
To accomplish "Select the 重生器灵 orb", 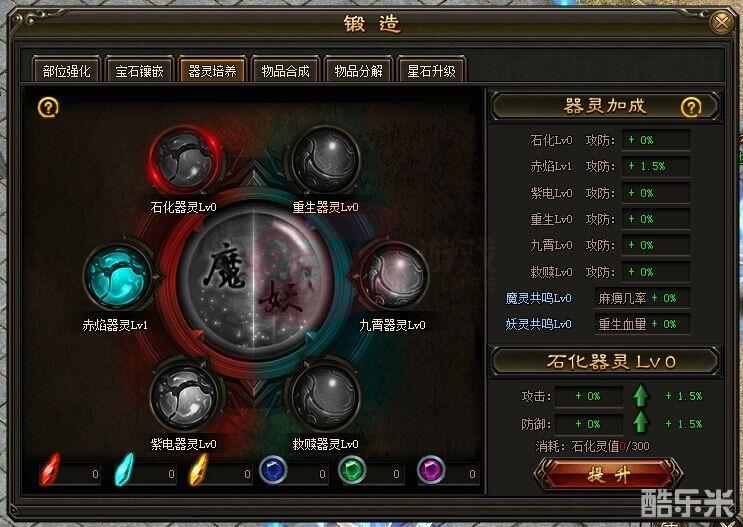I will 326,160.
